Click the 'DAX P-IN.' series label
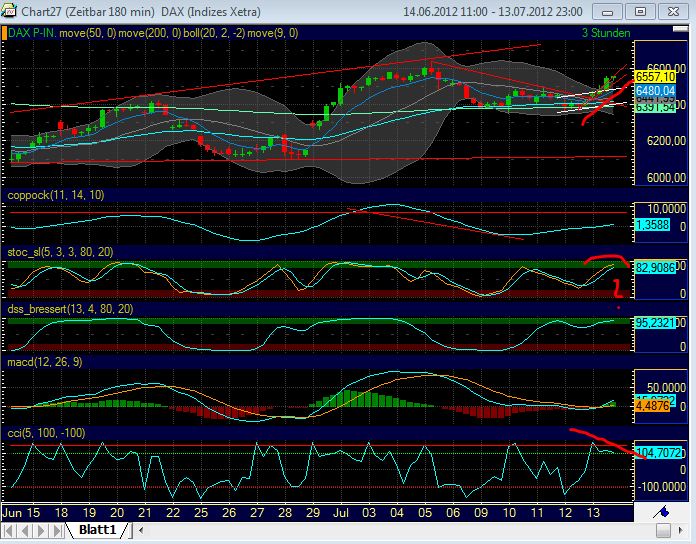 32,33
